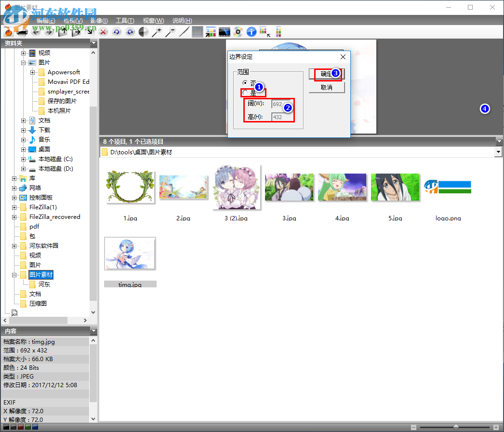Click zoom-out minus button in status bar

[x=414, y=428]
